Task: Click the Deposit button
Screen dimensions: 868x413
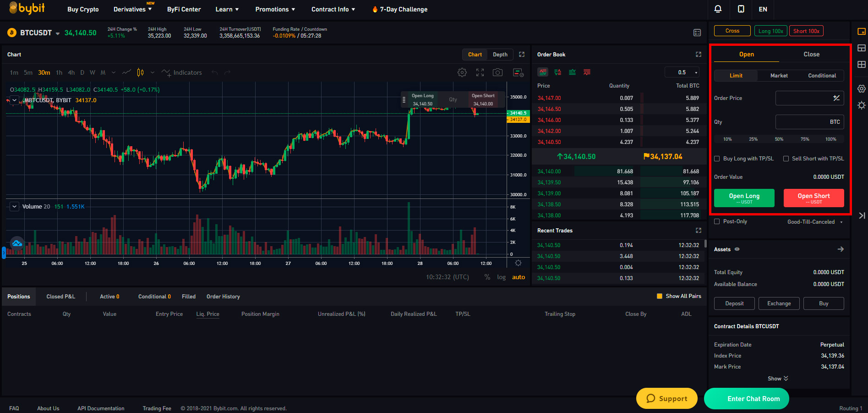Action: click(x=734, y=303)
